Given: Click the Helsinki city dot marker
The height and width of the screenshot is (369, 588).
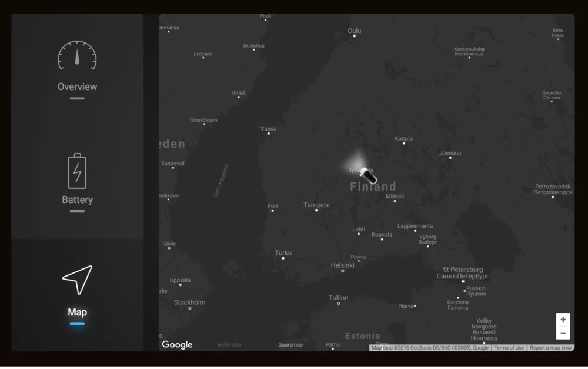Looking at the screenshot, I should coord(343,271).
